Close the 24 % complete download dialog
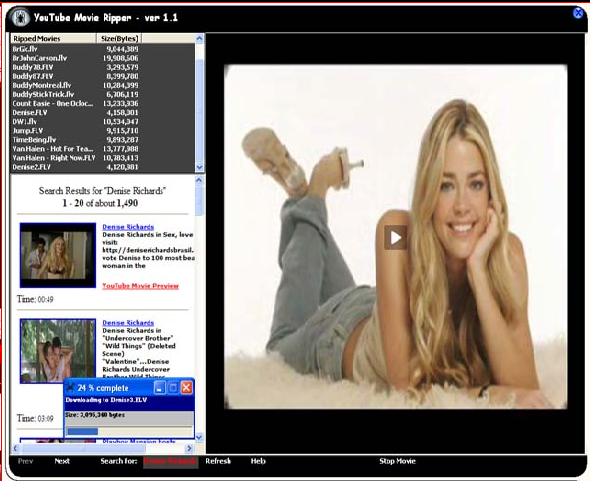This screenshot has height=481, width=590. tap(187, 388)
